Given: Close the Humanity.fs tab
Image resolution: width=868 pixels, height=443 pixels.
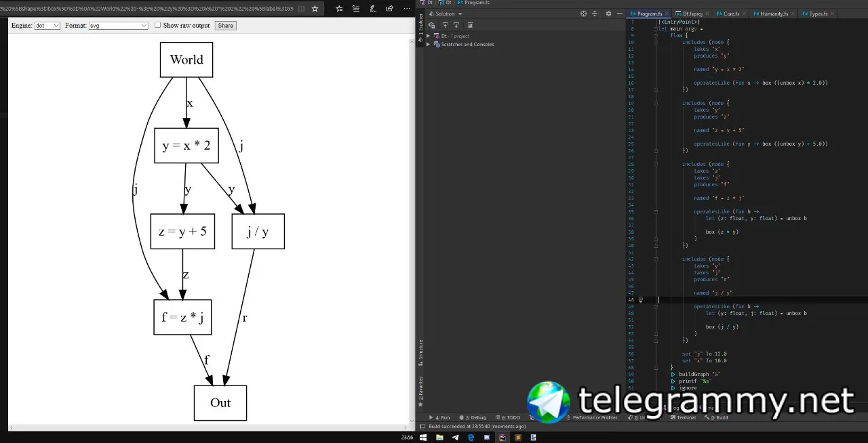Looking at the screenshot, I should click(793, 14).
